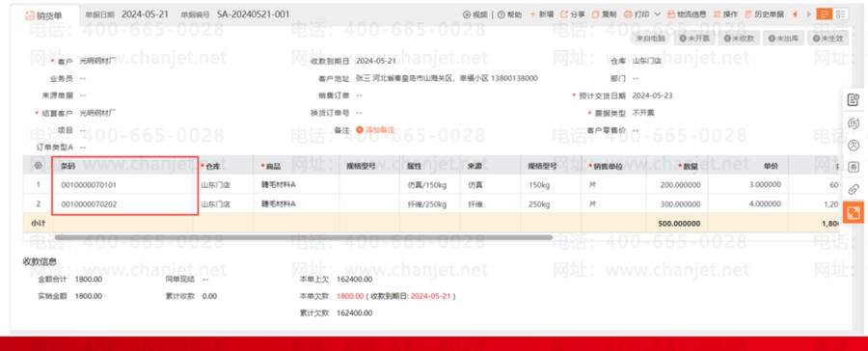Screen dimensions: 868x351
Task: Click the 物流信息 logistics info menu item
Action: 687,14
